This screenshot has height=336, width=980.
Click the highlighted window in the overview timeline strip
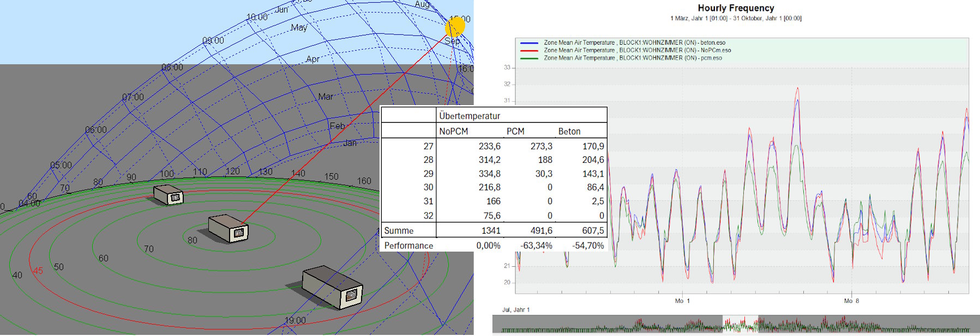740,324
